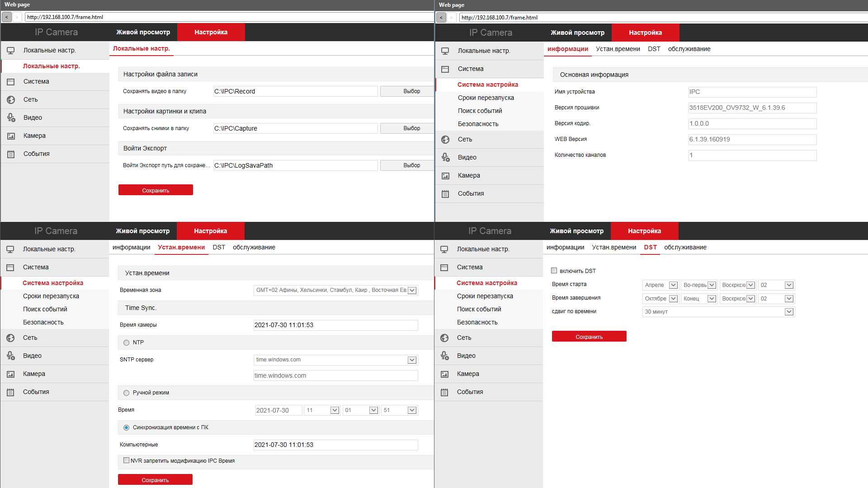Click the Камера picture icon on the DST page sidebar
The image size is (868, 488).
click(444, 374)
